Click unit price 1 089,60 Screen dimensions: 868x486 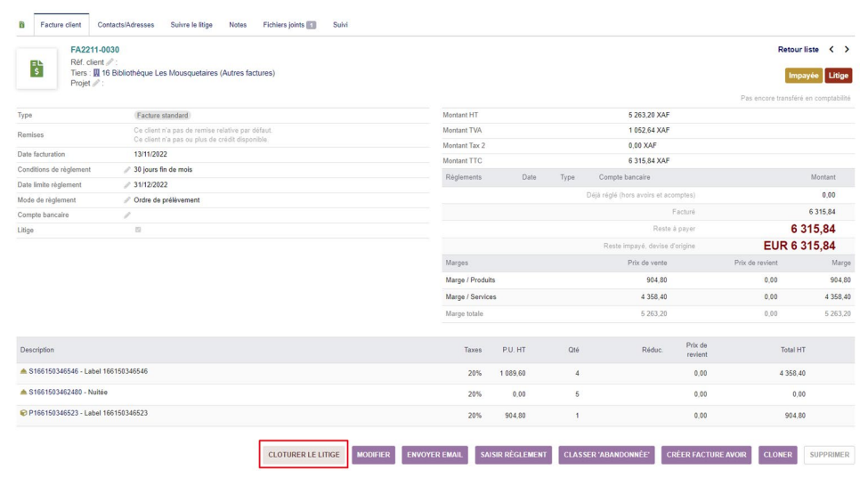(x=513, y=373)
